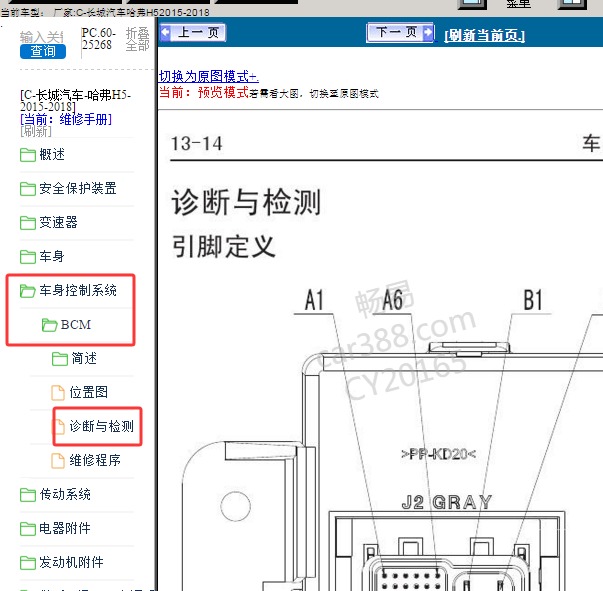Open the 维修程序 document
The width and height of the screenshot is (603, 591).
coord(95,460)
